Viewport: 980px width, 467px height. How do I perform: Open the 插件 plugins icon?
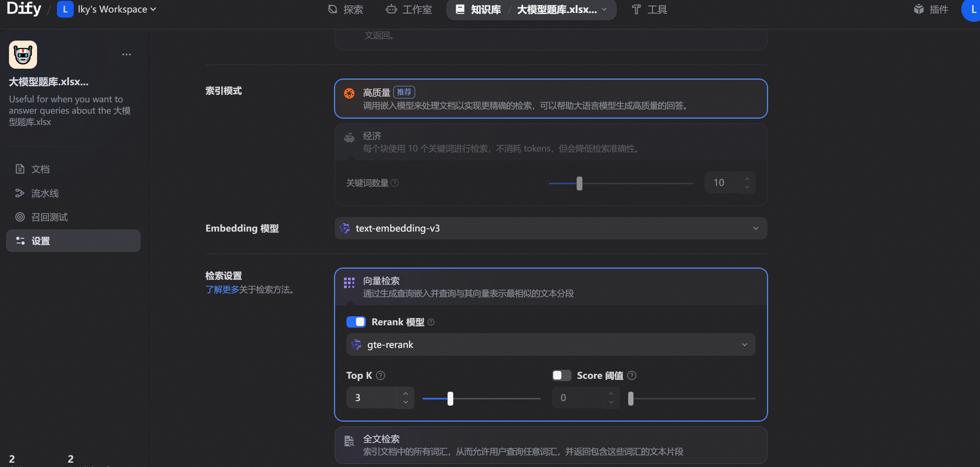(918, 9)
